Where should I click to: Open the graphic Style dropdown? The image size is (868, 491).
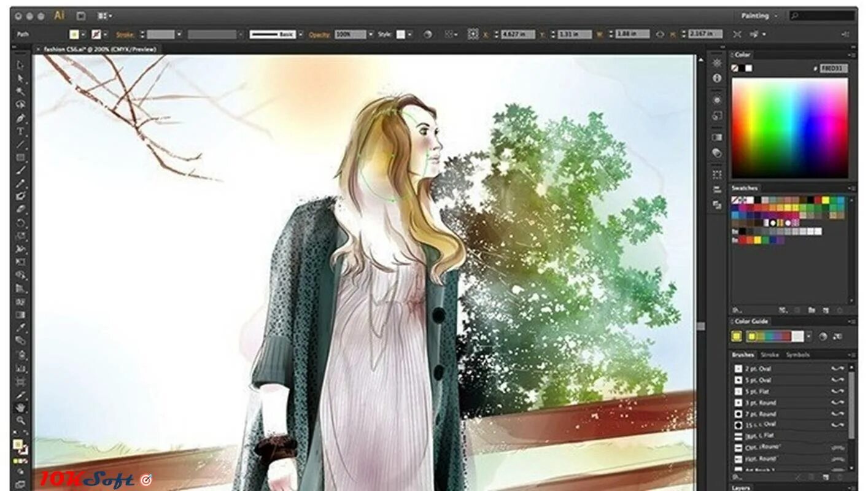[x=409, y=34]
